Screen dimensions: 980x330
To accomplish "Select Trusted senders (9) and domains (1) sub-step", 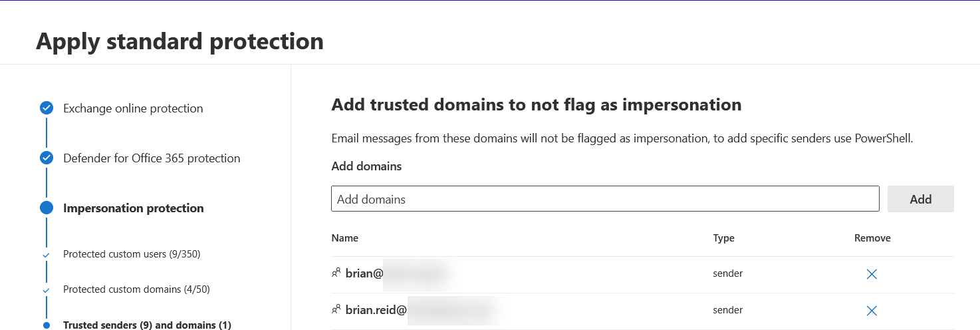I will pyautogui.click(x=147, y=325).
